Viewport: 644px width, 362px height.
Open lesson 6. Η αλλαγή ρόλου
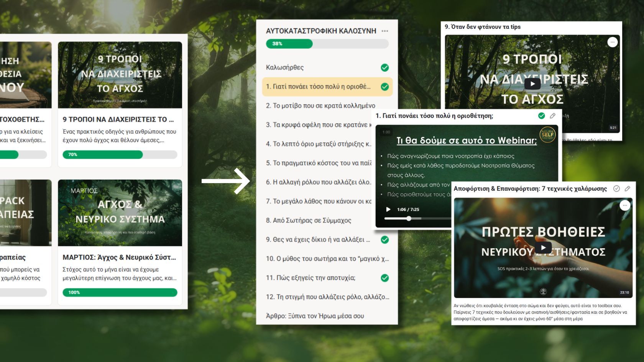click(319, 182)
